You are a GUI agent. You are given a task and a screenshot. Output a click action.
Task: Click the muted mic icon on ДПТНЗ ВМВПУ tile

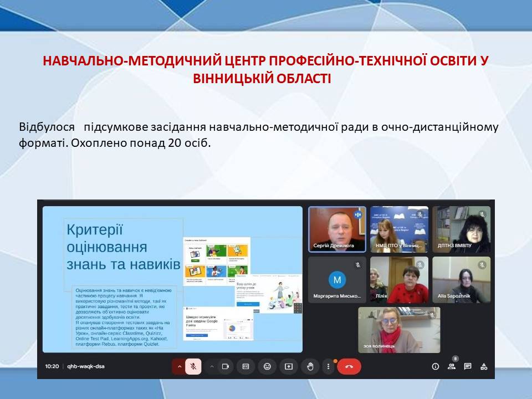[x=482, y=214]
